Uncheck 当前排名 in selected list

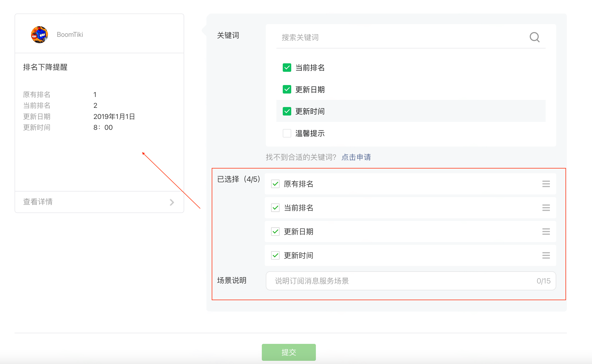coord(275,208)
